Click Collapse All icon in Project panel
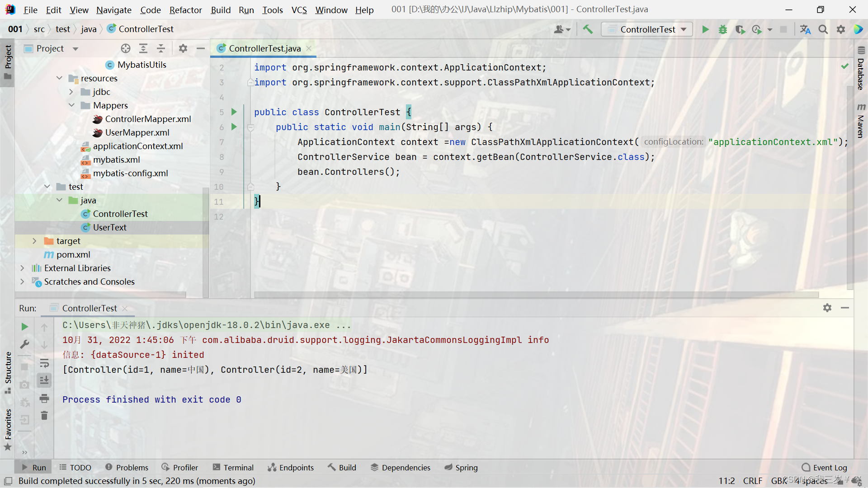 161,48
